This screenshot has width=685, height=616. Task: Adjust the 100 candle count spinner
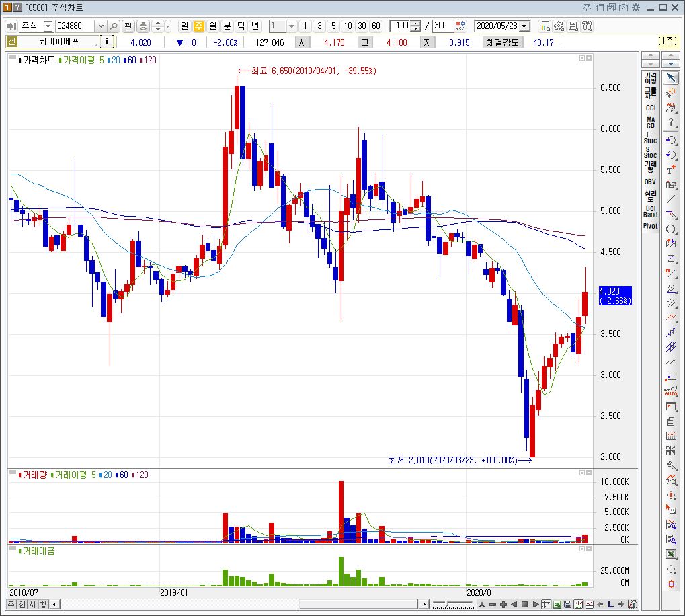point(416,26)
